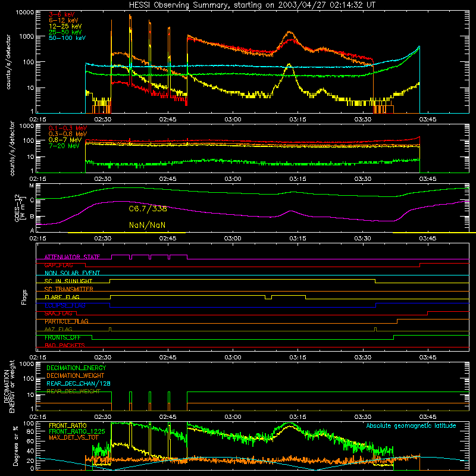Click 03:45 tick label under GOES panel
This screenshot has height=476, width=476.
(x=427, y=239)
